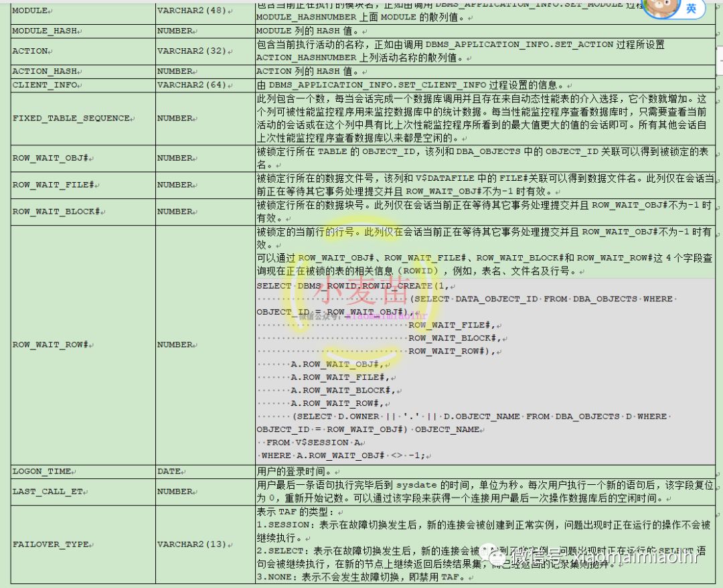Click the input method mascot icon
The height and width of the screenshot is (588, 723).
pos(661,7)
